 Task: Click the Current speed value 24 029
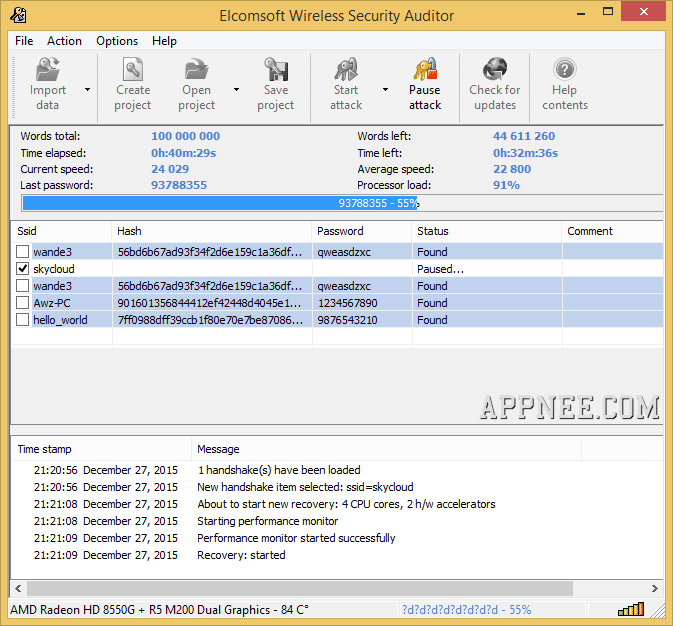[x=170, y=169]
